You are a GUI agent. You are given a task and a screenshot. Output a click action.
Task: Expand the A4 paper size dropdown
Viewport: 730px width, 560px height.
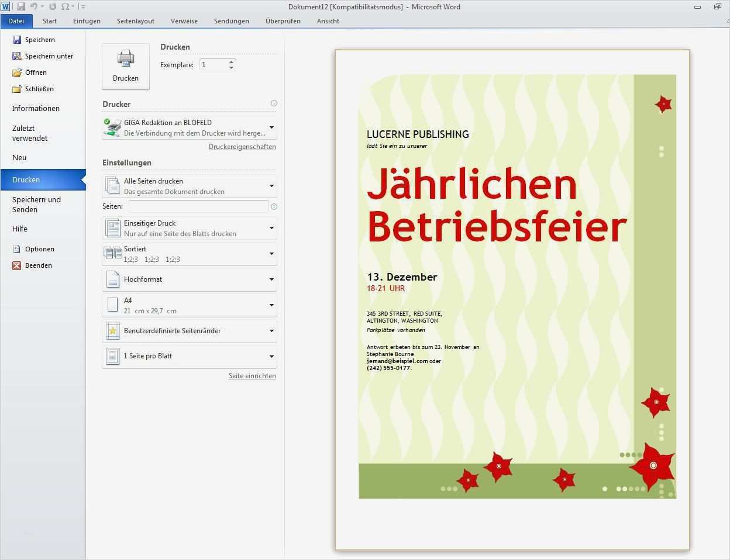[271, 305]
